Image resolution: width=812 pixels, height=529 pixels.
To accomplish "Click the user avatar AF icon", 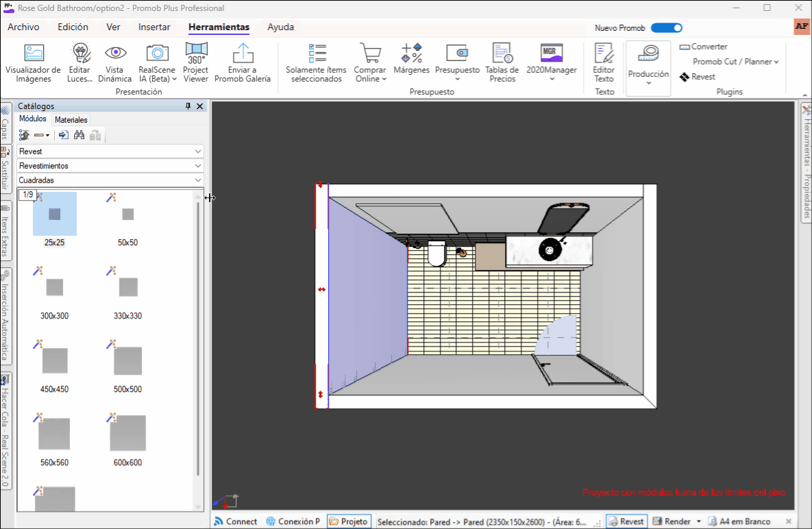I will 802,27.
